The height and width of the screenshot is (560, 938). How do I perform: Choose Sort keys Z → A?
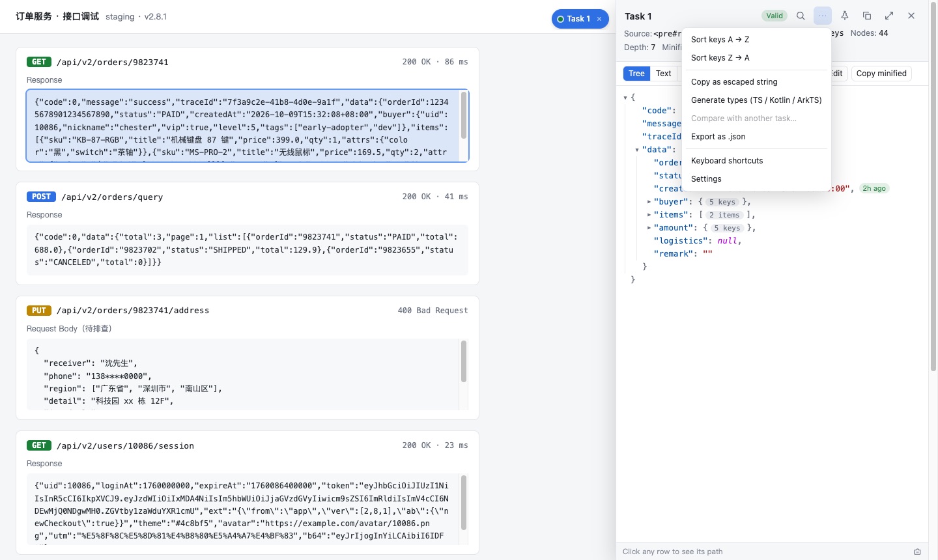pyautogui.click(x=756, y=58)
